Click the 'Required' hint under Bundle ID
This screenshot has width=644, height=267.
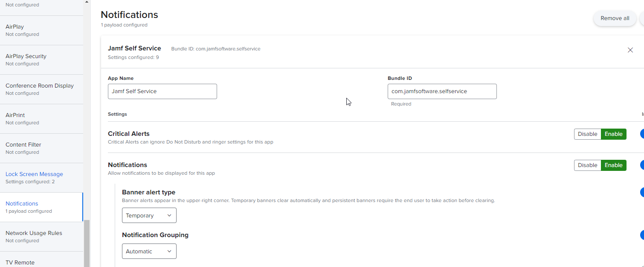click(x=401, y=104)
